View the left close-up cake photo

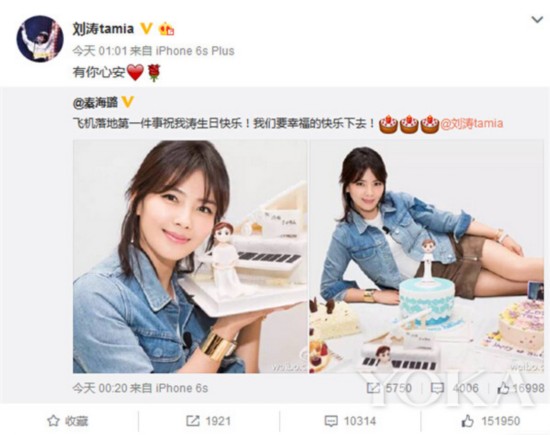click(190, 256)
